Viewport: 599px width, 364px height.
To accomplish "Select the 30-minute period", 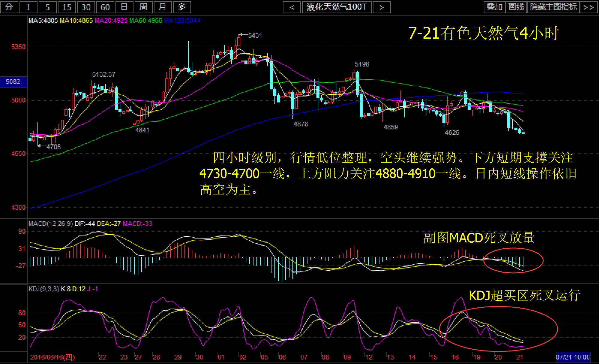I will [x=86, y=7].
